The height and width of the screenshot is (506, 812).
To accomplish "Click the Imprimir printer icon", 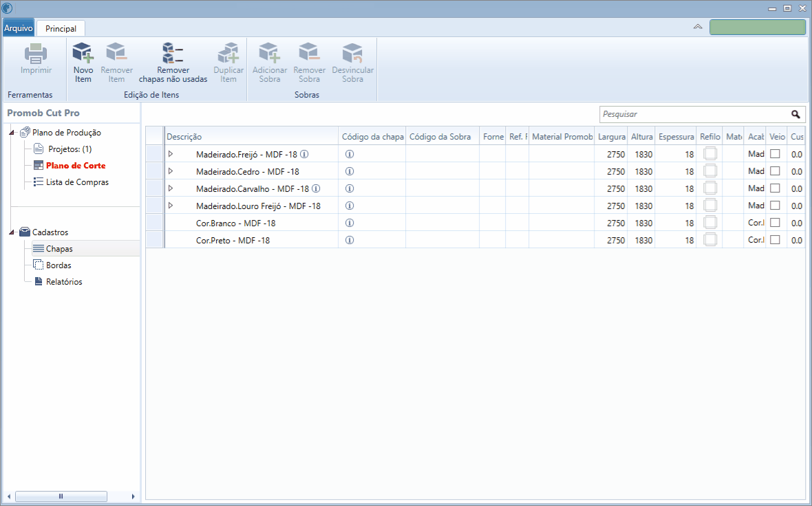I will [36, 54].
